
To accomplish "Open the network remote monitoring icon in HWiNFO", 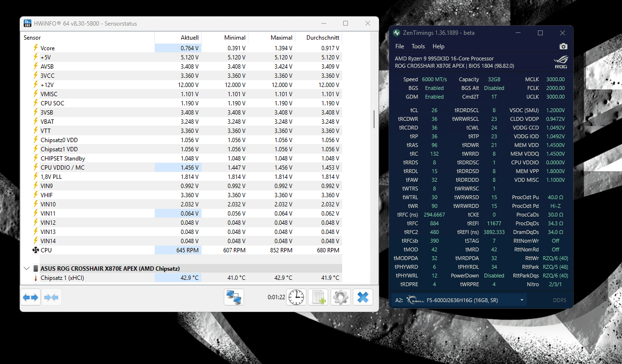I will [x=234, y=297].
